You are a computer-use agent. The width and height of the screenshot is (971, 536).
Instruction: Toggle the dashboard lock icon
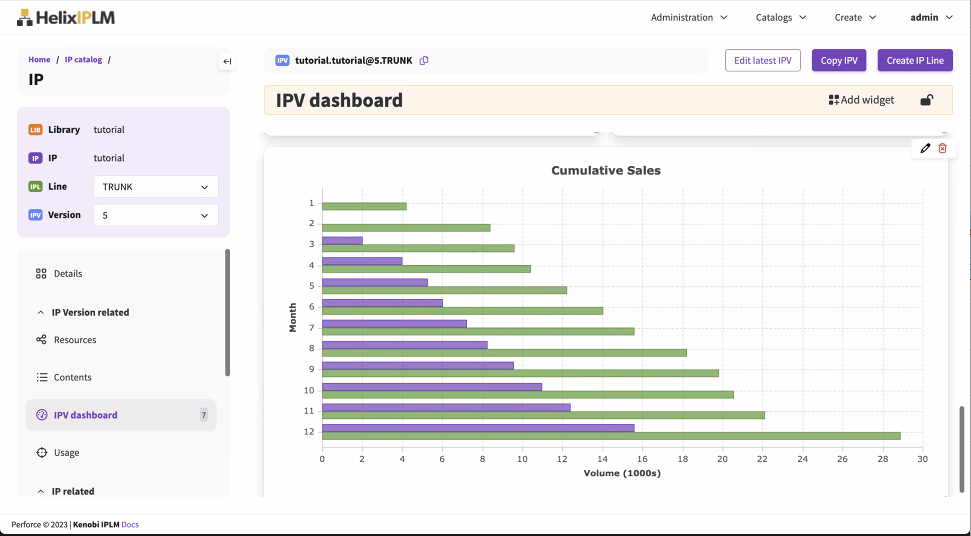tap(927, 100)
